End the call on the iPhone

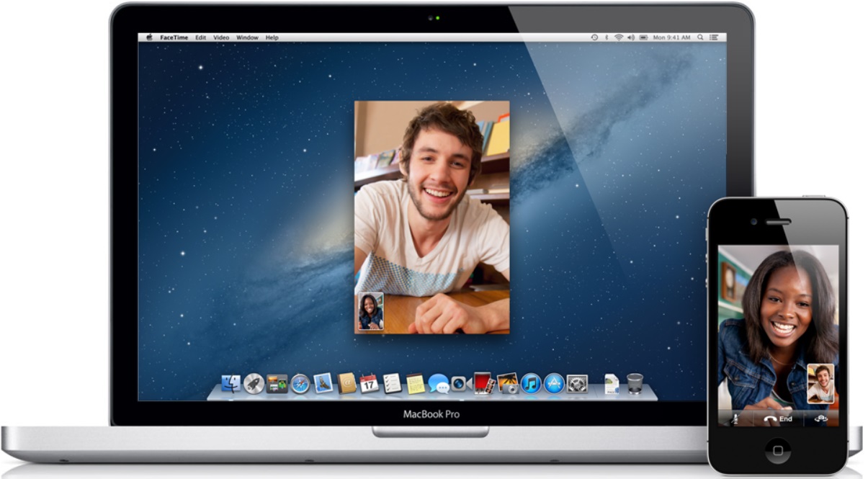click(778, 418)
